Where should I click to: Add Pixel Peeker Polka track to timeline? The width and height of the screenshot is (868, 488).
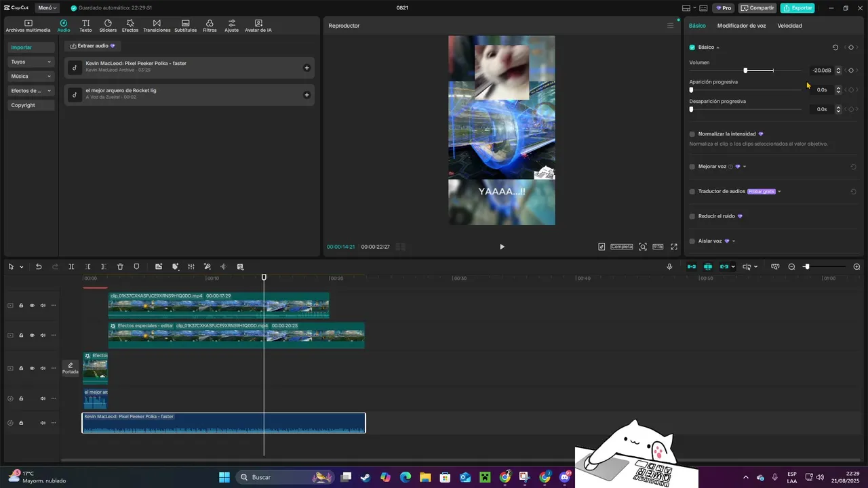(307, 68)
